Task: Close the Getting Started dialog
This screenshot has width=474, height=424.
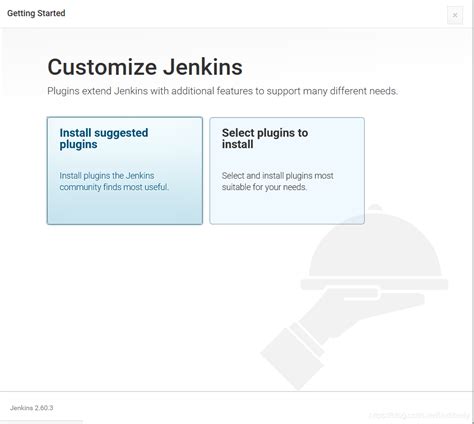Action: pyautogui.click(x=455, y=15)
